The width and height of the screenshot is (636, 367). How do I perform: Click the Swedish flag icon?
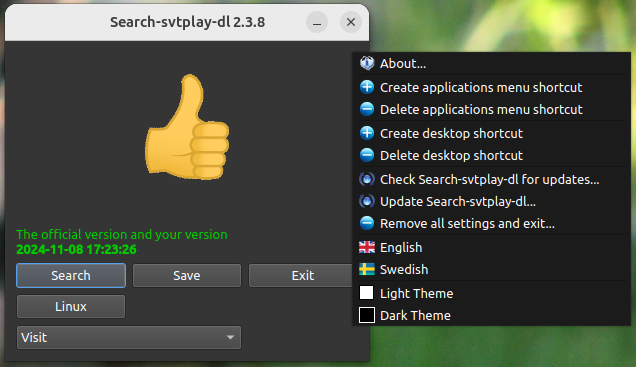pos(367,269)
